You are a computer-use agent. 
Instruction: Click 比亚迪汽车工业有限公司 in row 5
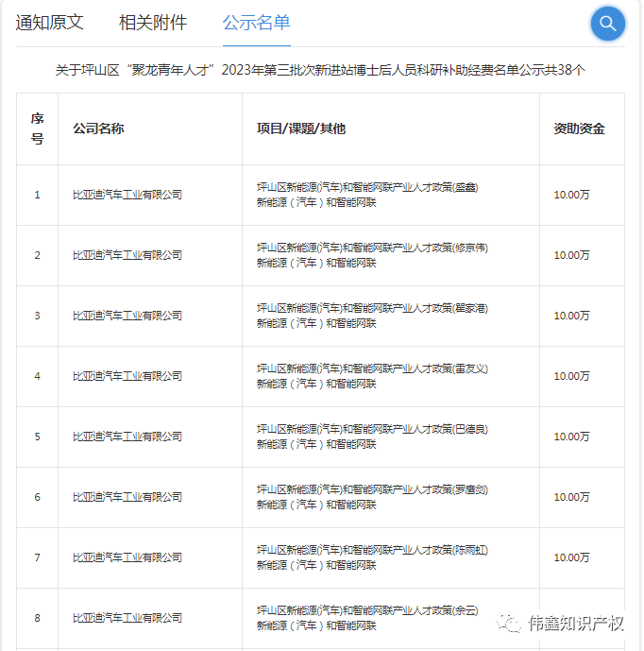tap(127, 437)
